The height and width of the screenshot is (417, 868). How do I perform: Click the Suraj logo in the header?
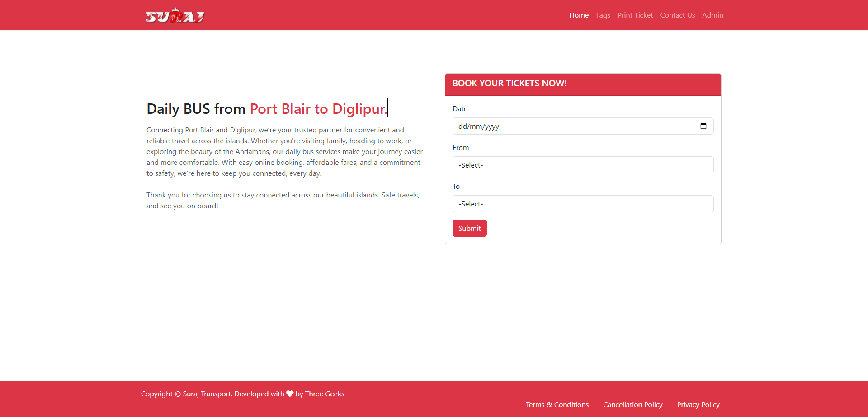click(175, 15)
